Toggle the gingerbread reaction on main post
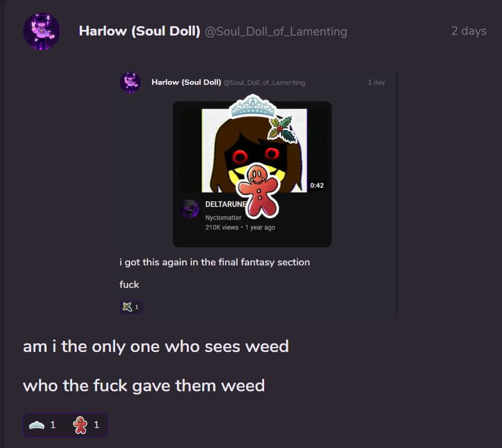This screenshot has width=502, height=448. pyautogui.click(x=87, y=425)
